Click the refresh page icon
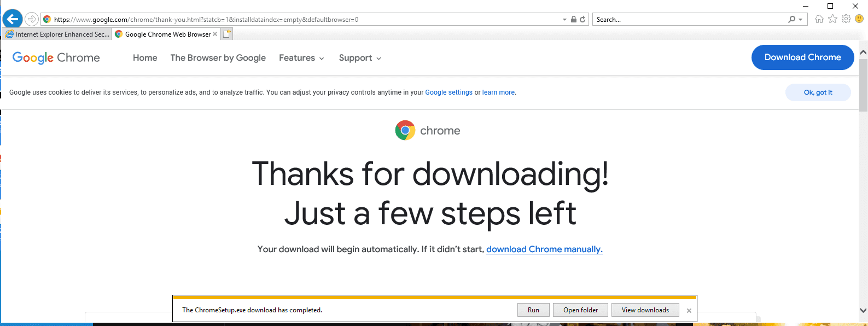Image resolution: width=868 pixels, height=326 pixels. (x=582, y=19)
